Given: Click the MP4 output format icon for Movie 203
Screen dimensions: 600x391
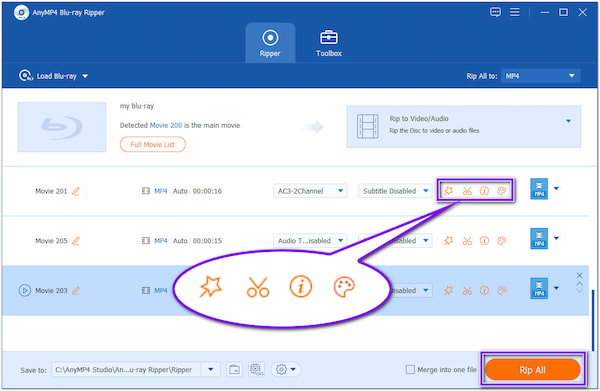Looking at the screenshot, I should coord(539,288).
